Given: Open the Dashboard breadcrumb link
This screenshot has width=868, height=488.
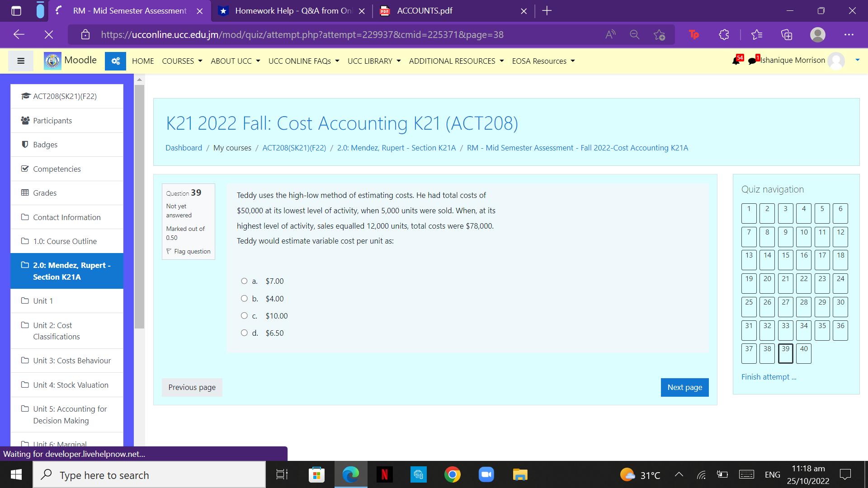Looking at the screenshot, I should [x=184, y=147].
